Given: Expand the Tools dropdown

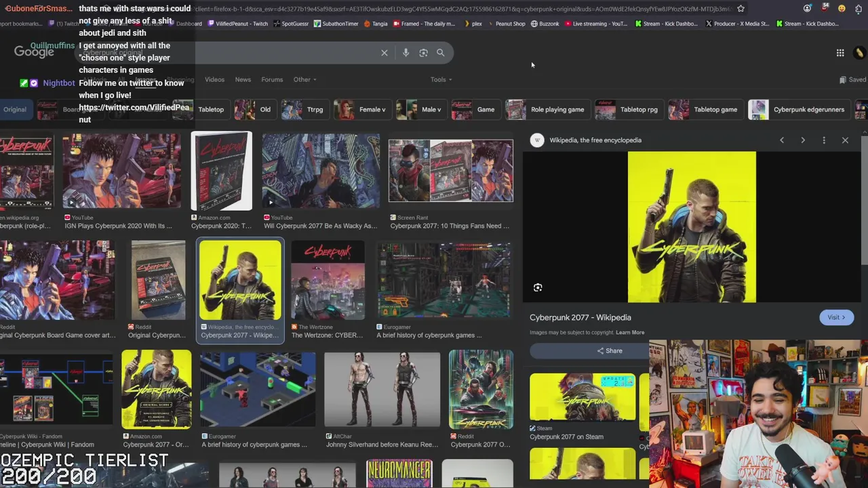Looking at the screenshot, I should [x=441, y=79].
